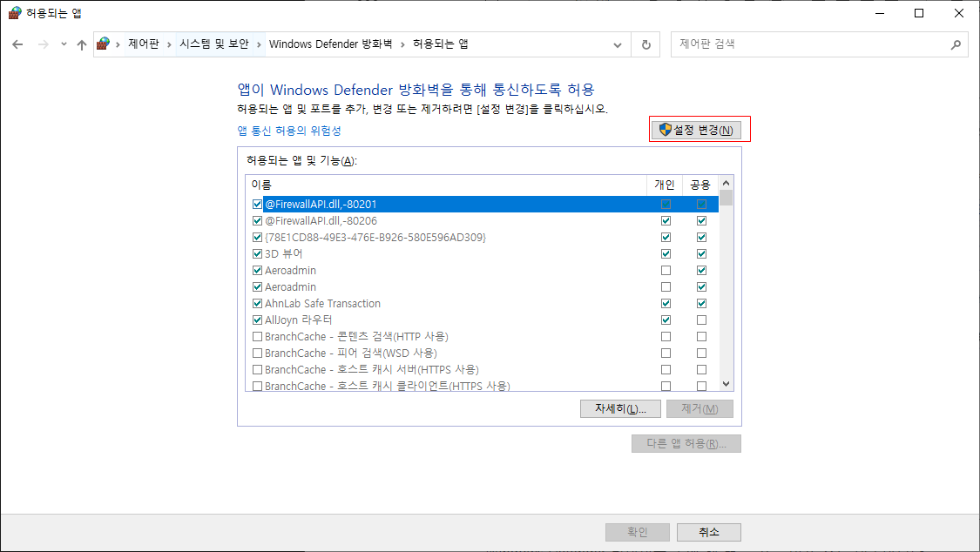Click 다른 앱 허용 button
Screen dimensions: 980x552
686,443
